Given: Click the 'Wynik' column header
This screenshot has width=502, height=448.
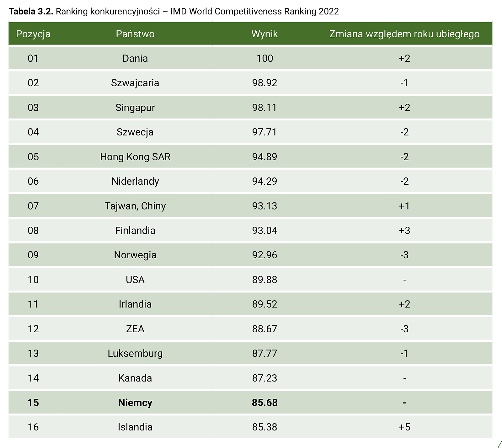Looking at the screenshot, I should [x=264, y=34].
